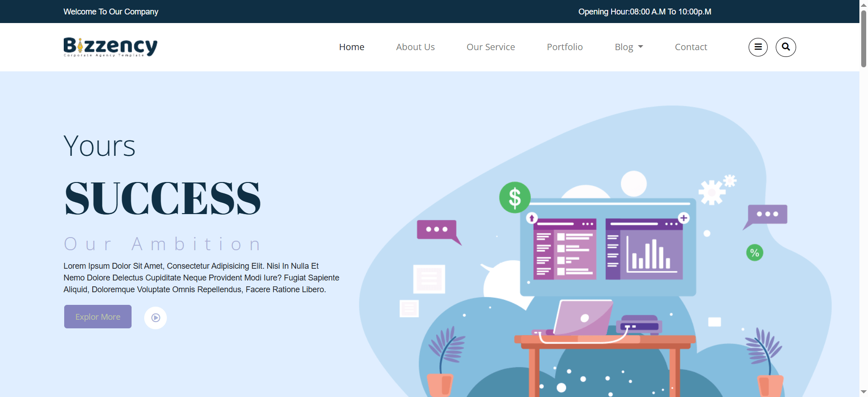Navigate to Our Service
868x397 pixels.
click(491, 47)
